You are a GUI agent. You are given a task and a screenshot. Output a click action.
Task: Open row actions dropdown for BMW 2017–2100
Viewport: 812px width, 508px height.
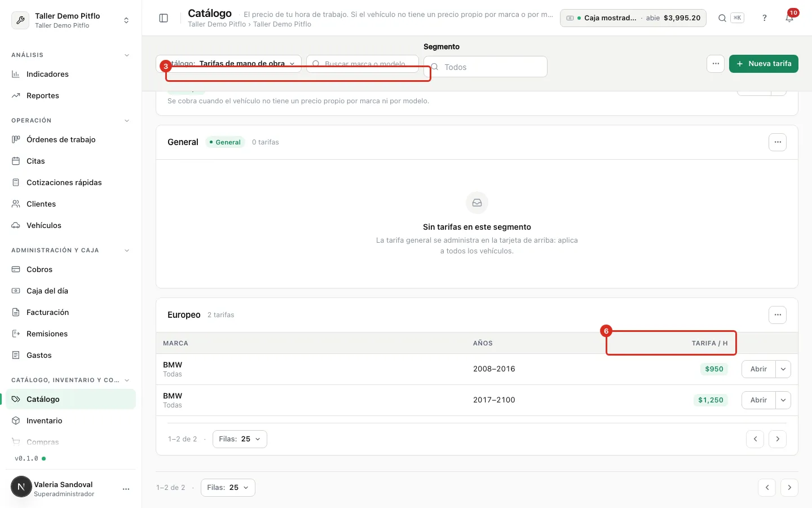coord(783,400)
